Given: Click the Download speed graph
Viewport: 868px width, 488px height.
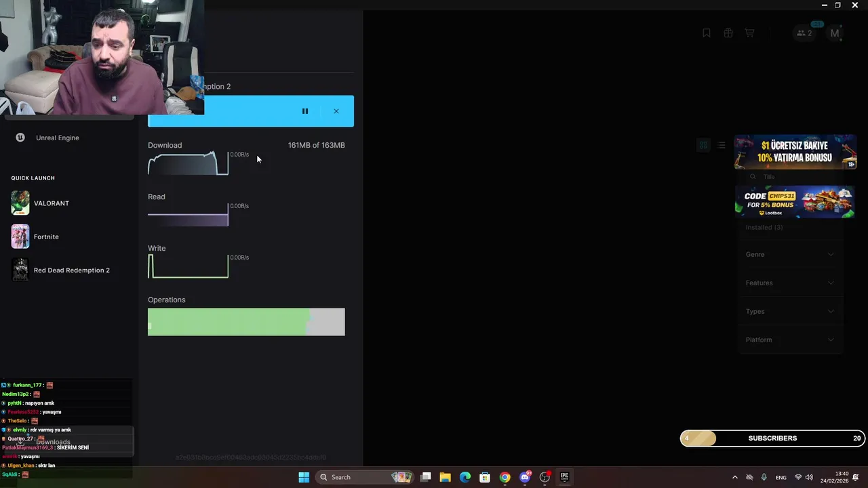Looking at the screenshot, I should 188,163.
